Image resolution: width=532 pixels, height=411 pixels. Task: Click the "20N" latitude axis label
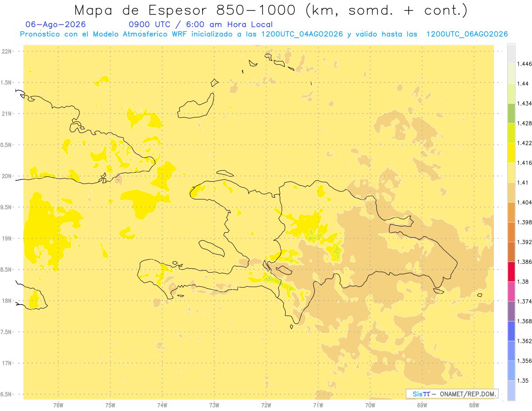pyautogui.click(x=7, y=176)
